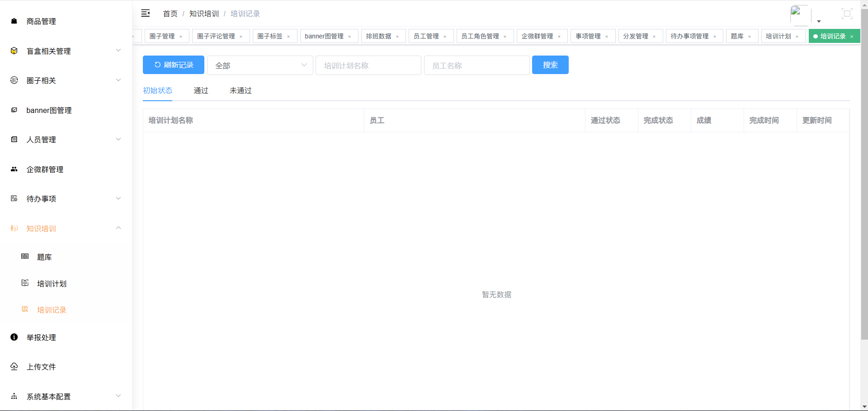
Task: Open the avatar dropdown arrow
Action: [818, 21]
